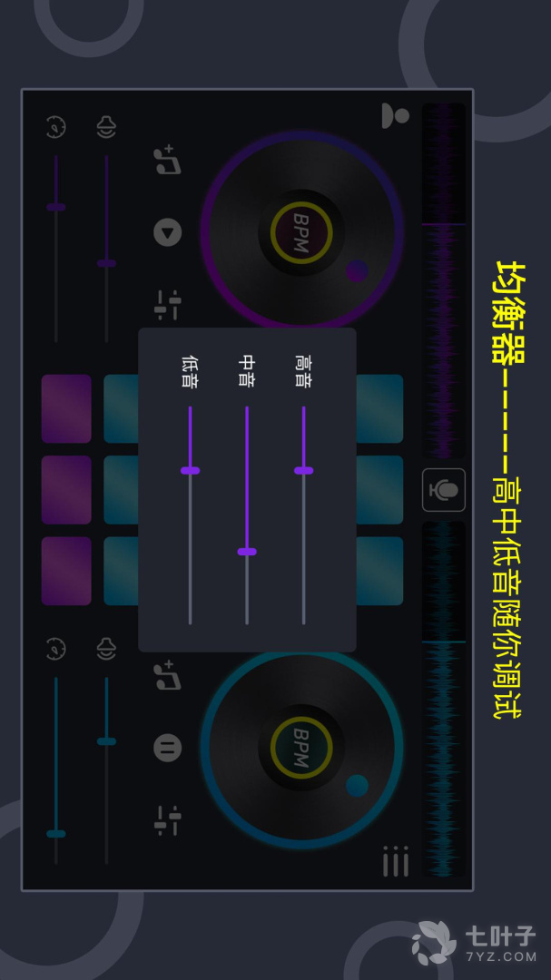Image resolution: width=551 pixels, height=980 pixels.
Task: Adjust the 低音 bass slider handle
Action: click(x=190, y=470)
